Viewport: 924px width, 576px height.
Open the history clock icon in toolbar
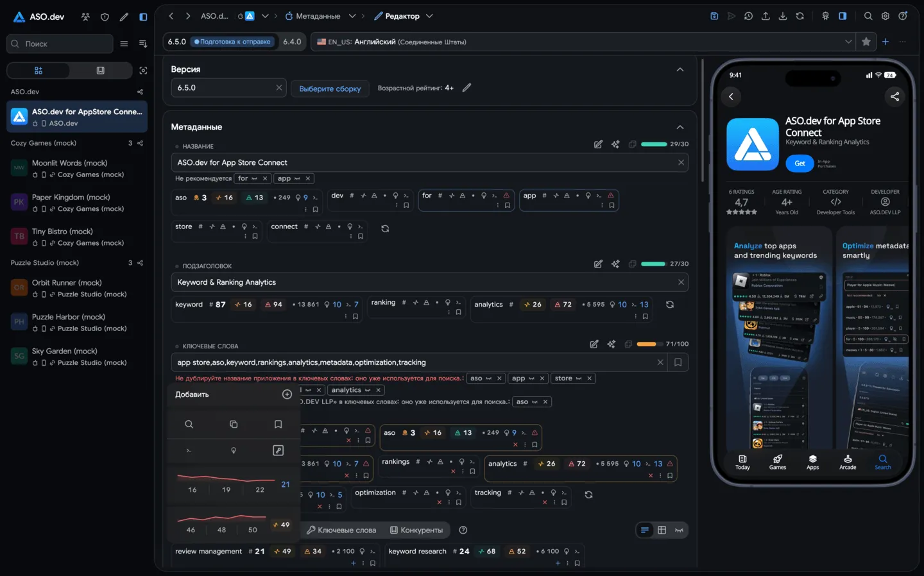[748, 16]
